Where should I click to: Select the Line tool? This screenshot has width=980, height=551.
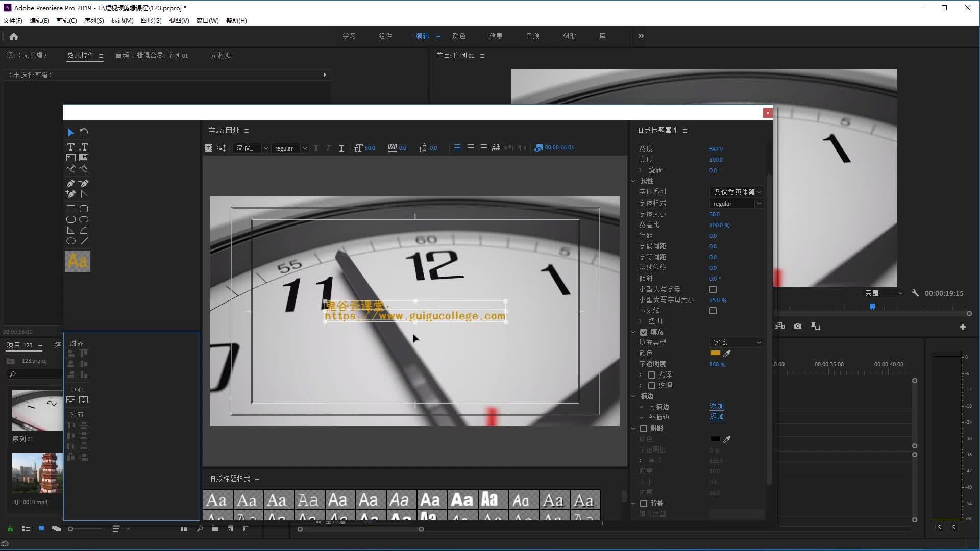84,241
